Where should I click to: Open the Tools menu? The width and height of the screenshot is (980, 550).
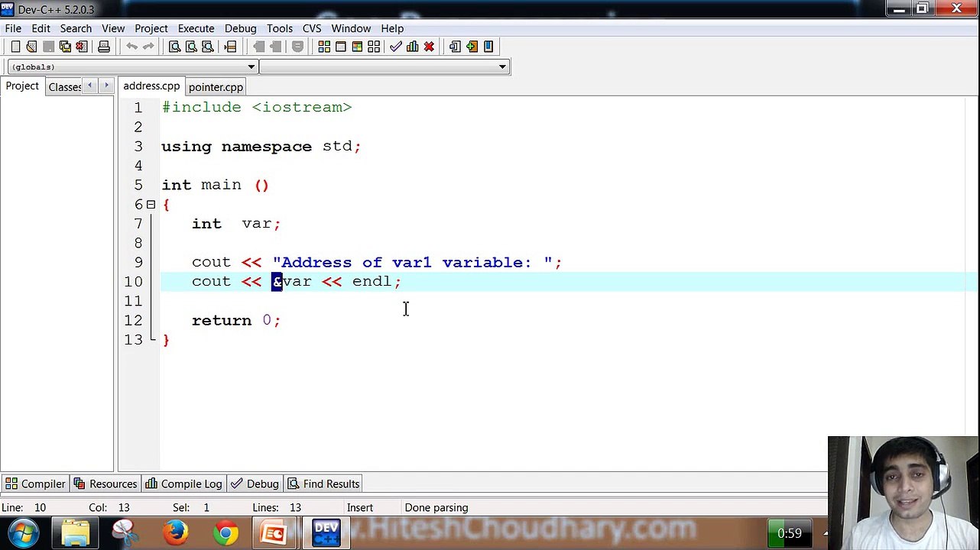coord(280,28)
